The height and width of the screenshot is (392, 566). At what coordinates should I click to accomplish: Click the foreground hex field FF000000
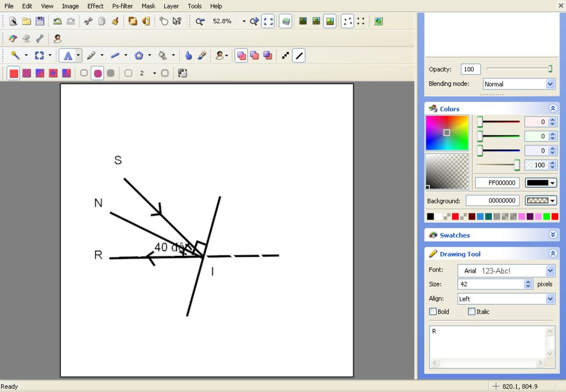click(x=497, y=182)
